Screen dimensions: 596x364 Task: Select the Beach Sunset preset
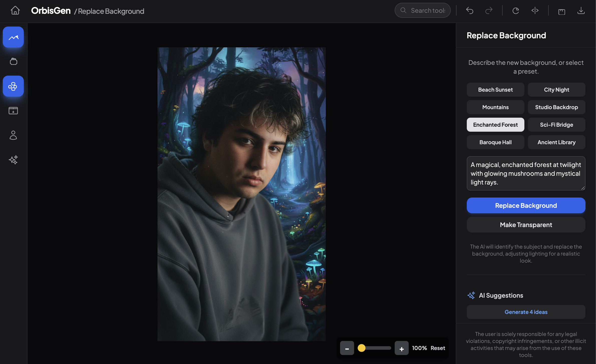(x=495, y=90)
